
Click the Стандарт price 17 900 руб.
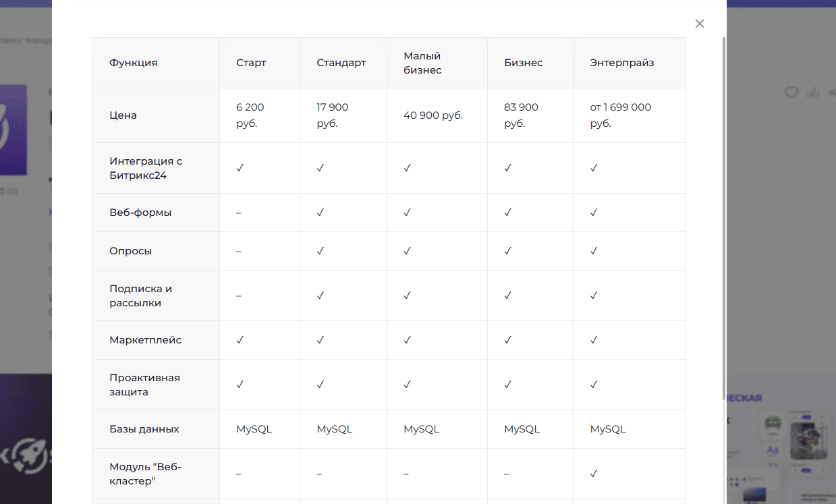[333, 115]
